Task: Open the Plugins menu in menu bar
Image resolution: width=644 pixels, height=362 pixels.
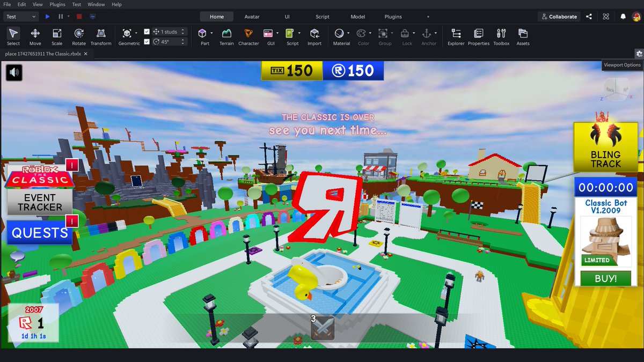Action: click(x=57, y=4)
